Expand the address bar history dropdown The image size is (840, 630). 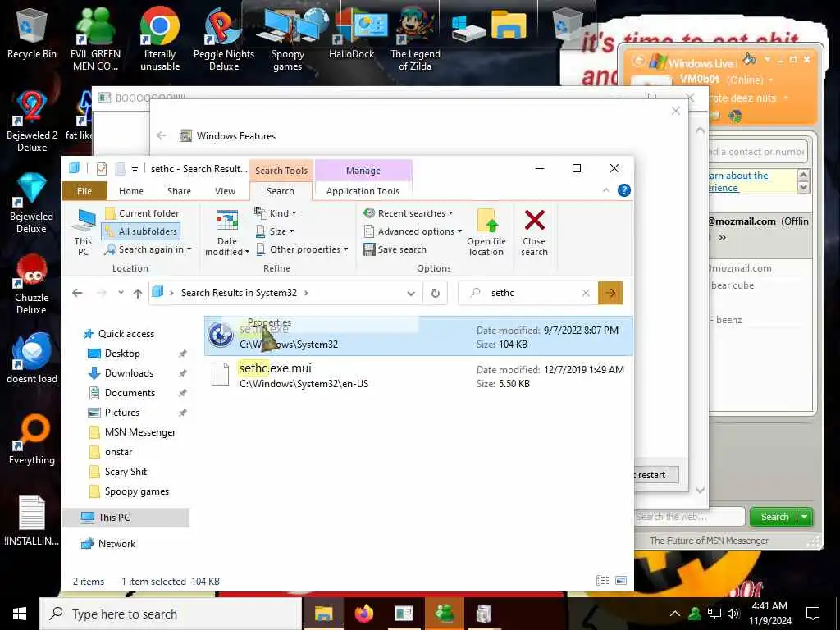coord(411,293)
